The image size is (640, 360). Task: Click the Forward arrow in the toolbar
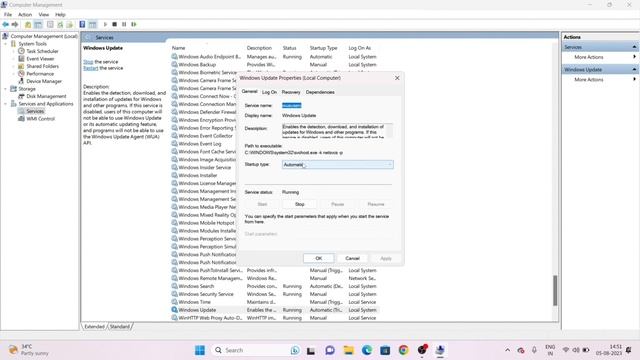click(x=15, y=24)
